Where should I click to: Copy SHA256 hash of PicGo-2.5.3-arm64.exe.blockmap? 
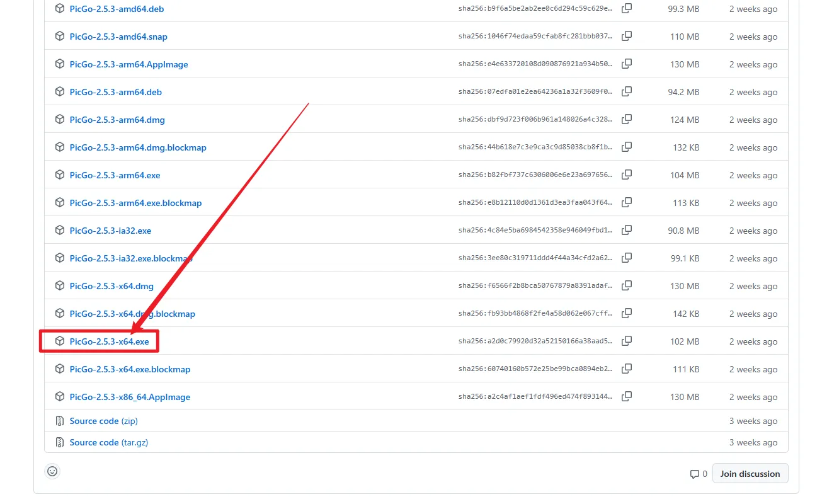[x=627, y=203]
